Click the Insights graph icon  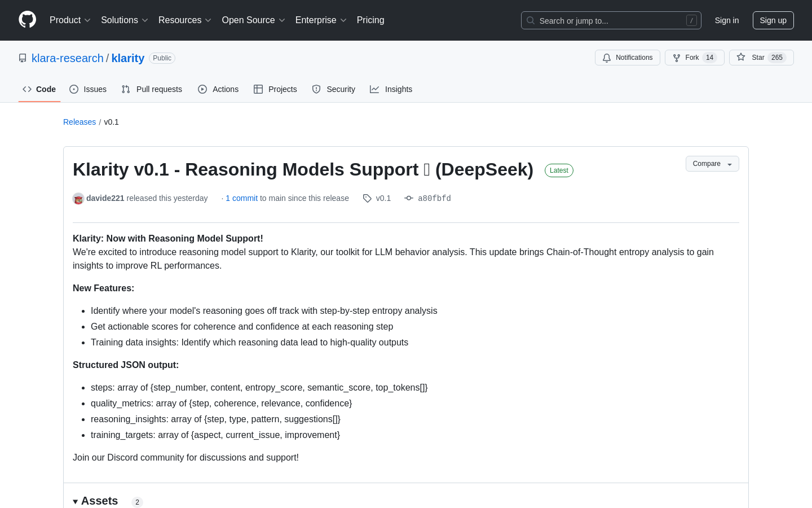(374, 89)
